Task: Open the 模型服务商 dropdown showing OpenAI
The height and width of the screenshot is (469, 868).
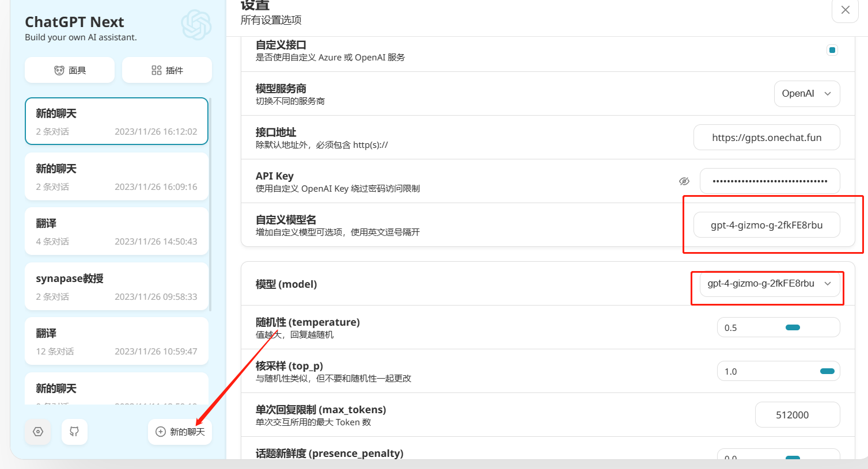Action: [806, 93]
